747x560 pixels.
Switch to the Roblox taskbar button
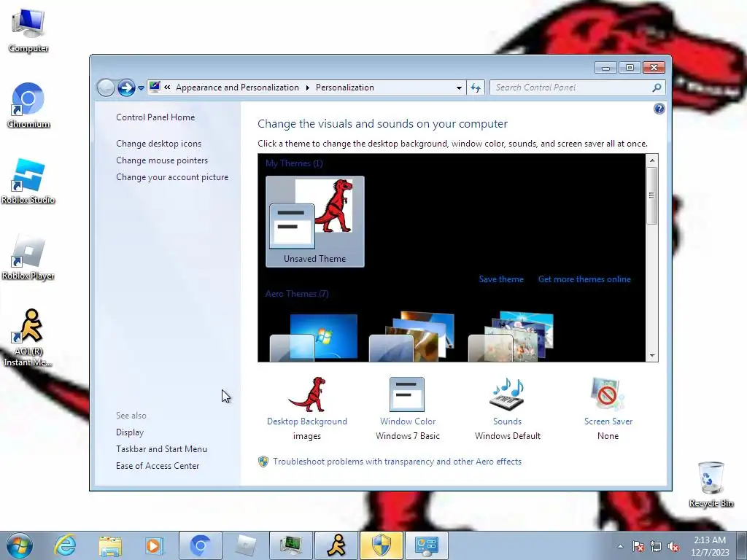[245, 545]
